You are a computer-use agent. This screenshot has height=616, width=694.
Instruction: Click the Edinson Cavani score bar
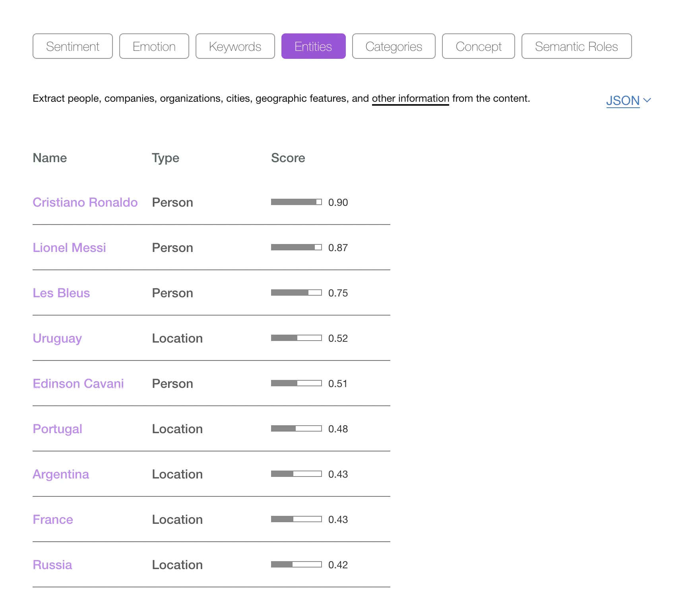point(297,383)
